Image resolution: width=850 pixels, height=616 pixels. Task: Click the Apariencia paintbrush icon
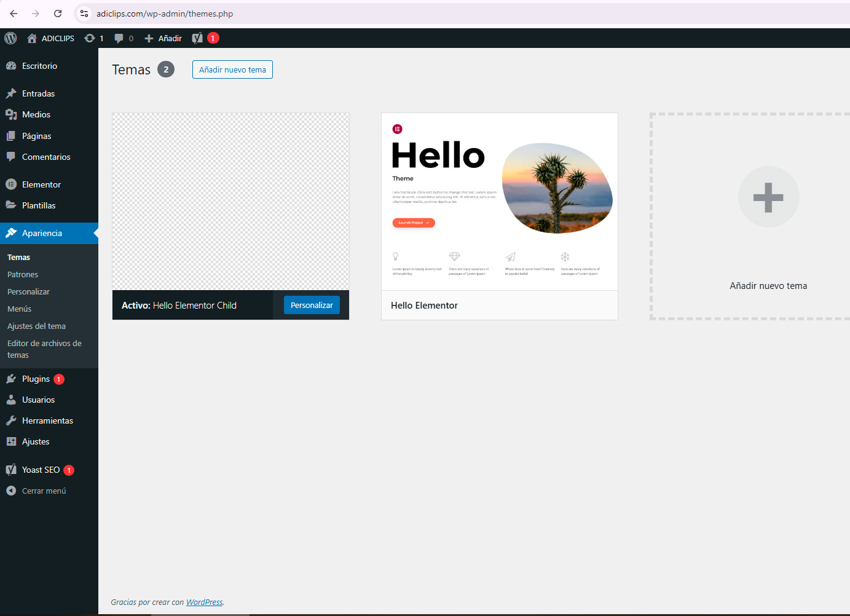pos(11,233)
